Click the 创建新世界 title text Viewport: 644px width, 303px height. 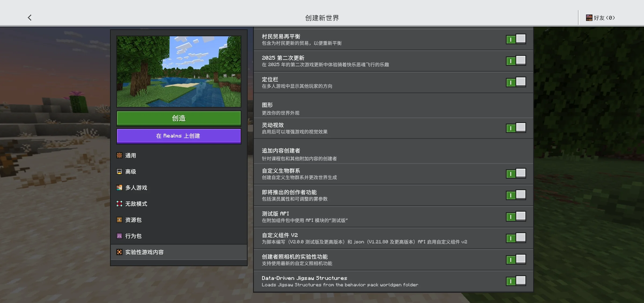point(322,18)
